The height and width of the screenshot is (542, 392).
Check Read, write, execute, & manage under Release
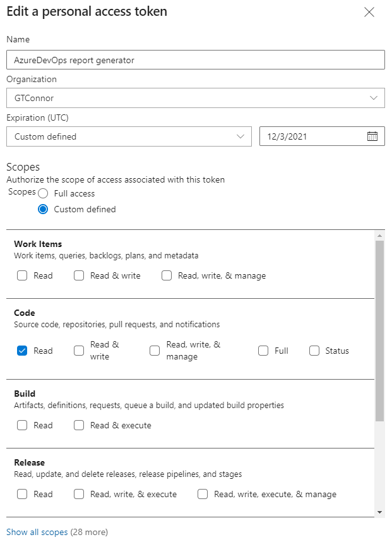[x=203, y=494]
